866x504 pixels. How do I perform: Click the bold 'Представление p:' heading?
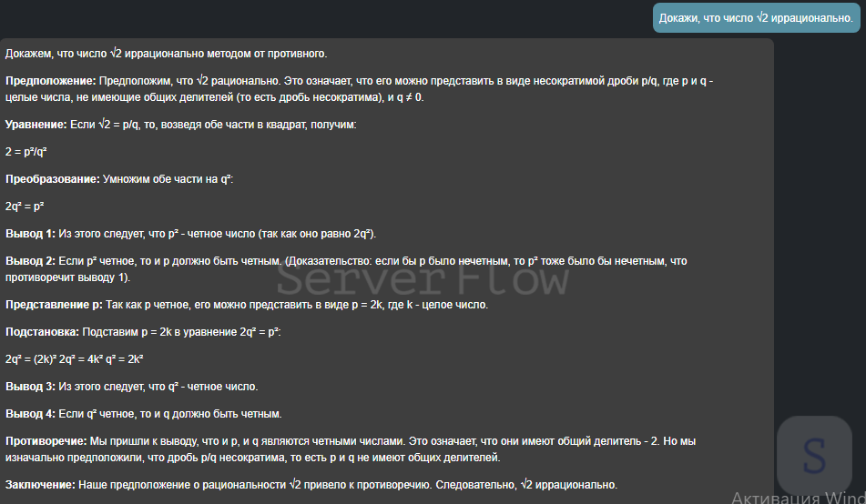[x=54, y=305]
